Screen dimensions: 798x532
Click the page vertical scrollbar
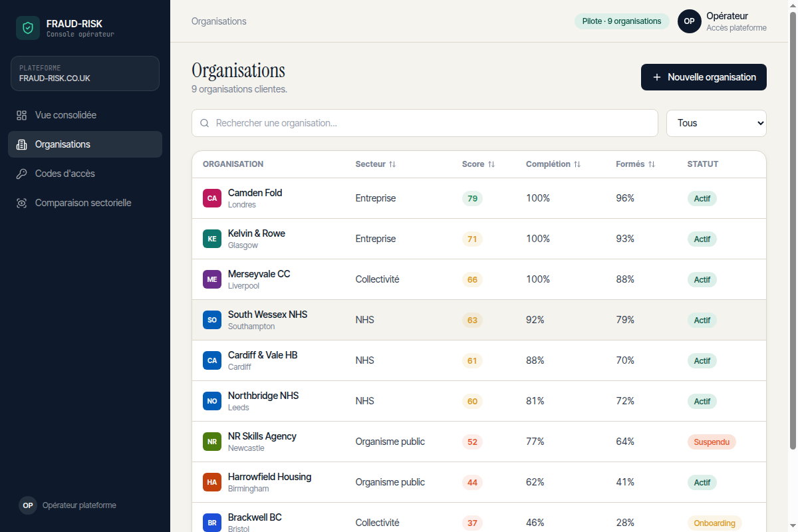coord(792,229)
